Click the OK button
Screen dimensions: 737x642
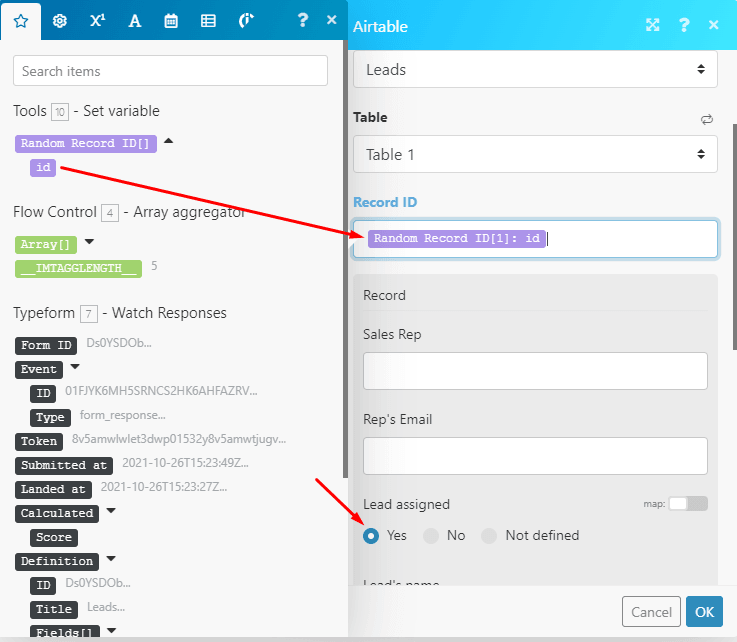(x=704, y=612)
